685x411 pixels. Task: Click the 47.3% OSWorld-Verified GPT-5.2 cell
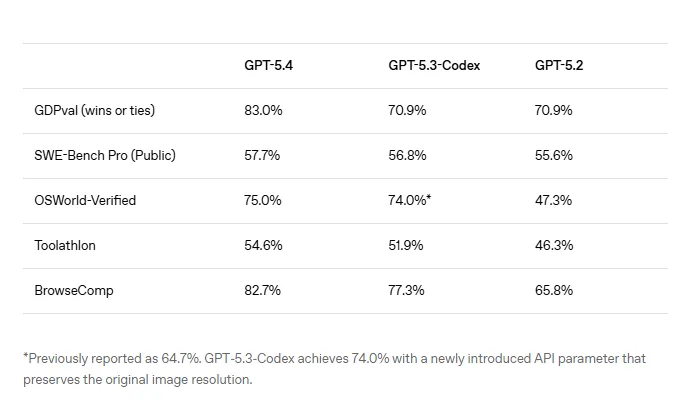[553, 200]
